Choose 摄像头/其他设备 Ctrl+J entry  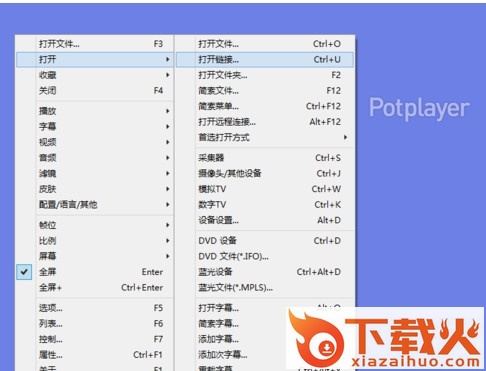(265, 173)
